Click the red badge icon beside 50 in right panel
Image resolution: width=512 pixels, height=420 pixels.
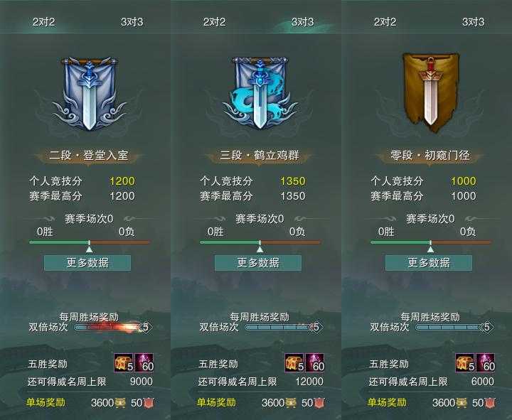click(x=490, y=403)
